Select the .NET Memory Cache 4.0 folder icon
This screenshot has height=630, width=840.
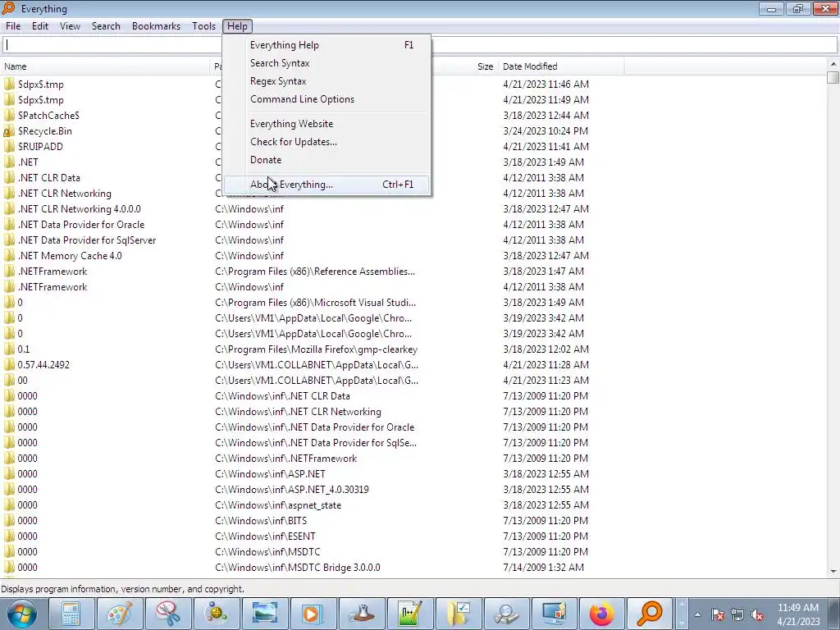pos(9,256)
